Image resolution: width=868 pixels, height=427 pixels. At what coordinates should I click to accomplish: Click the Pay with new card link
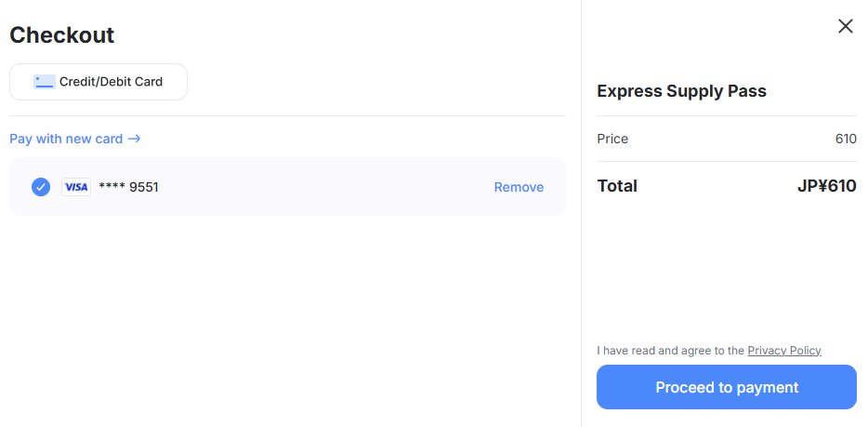coord(66,139)
